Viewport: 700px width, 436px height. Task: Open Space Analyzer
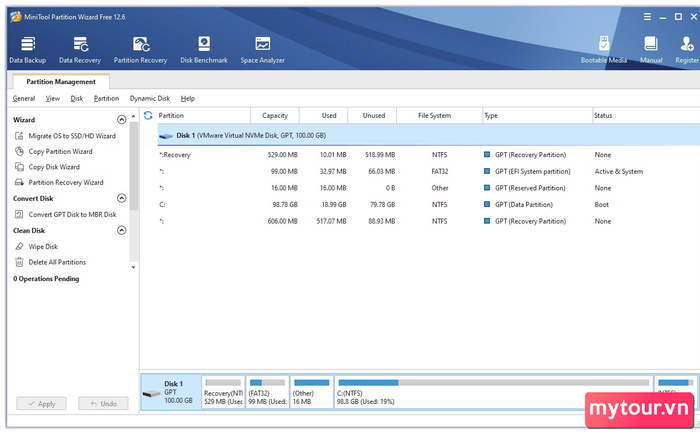pyautogui.click(x=262, y=50)
